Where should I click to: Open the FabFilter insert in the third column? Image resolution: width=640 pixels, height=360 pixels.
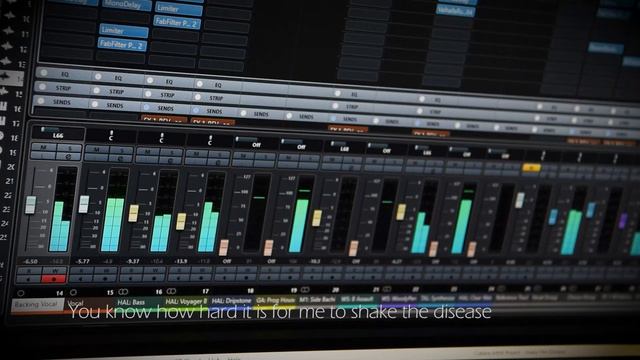point(177,22)
